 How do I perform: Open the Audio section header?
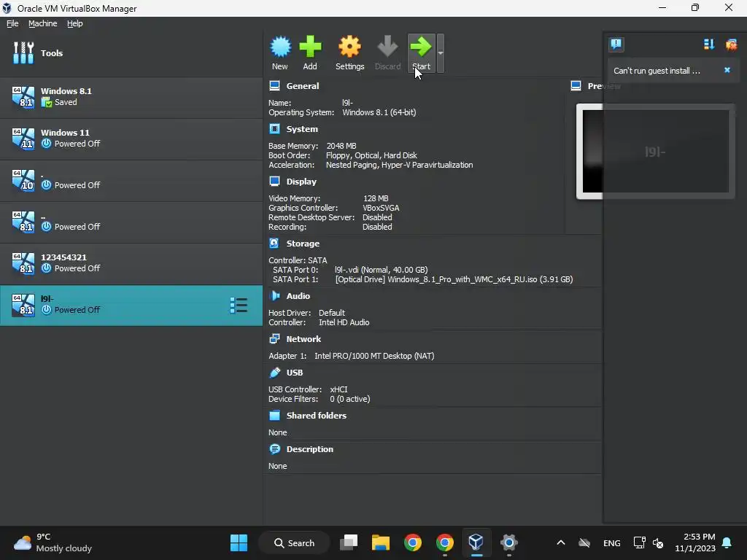click(298, 296)
